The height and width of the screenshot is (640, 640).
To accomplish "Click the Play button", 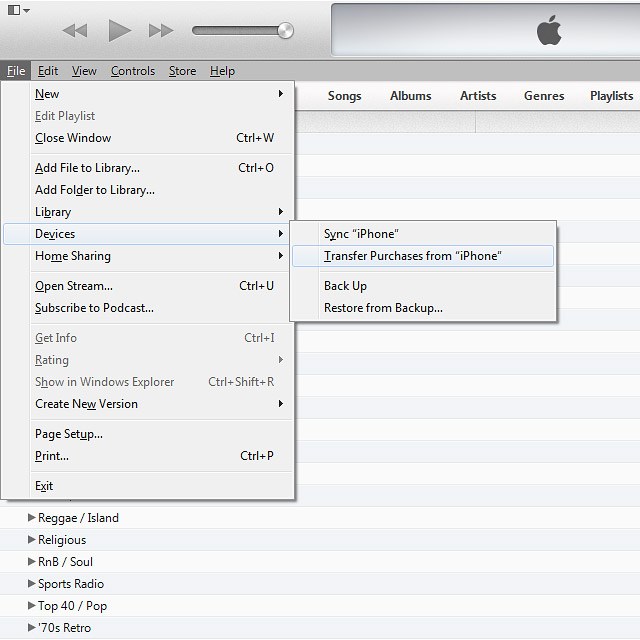I will coord(120,31).
